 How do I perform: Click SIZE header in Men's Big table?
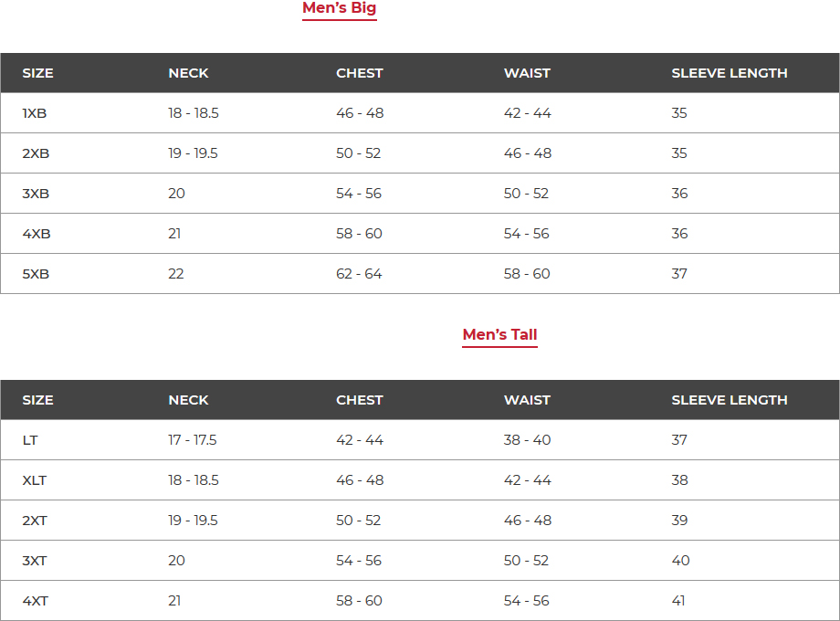(x=37, y=73)
